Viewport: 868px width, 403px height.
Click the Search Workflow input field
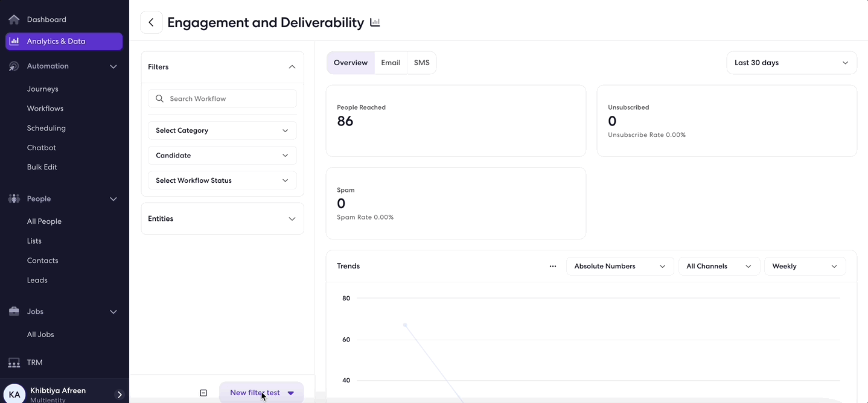(x=222, y=98)
